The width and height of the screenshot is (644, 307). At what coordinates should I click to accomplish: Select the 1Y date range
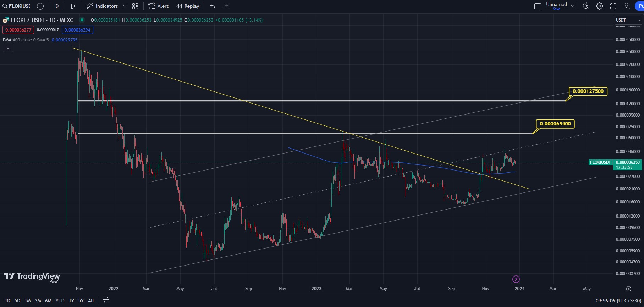coord(71,301)
